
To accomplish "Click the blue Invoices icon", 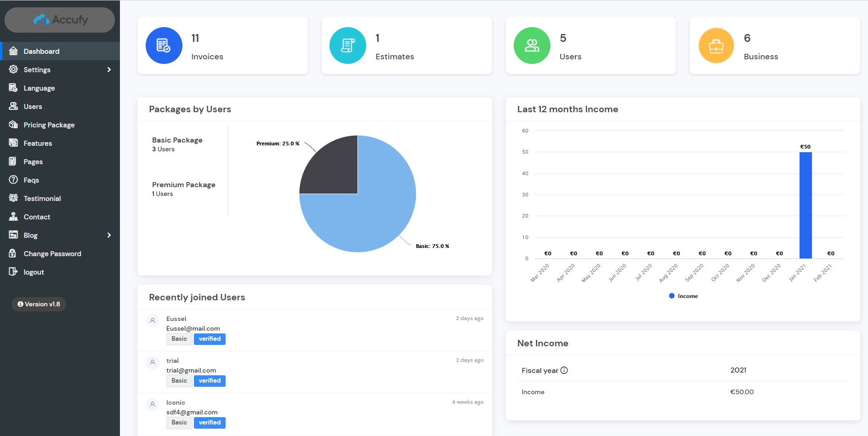I will (x=164, y=46).
